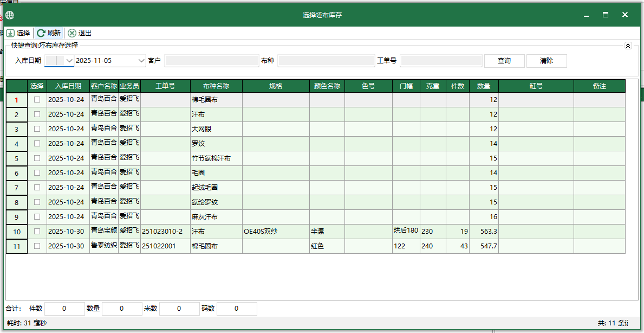Click the 刷新 (Refresh) toolbar icon
The image size is (644, 333).
pos(48,33)
